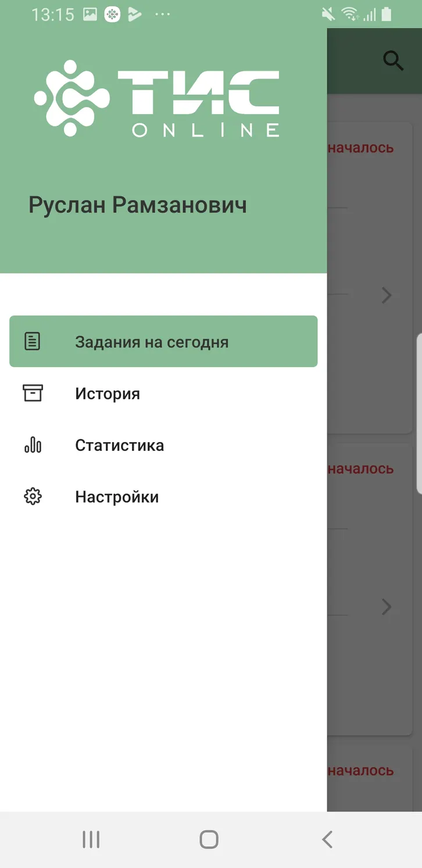Open Задания на сегодня menu item

(163, 341)
